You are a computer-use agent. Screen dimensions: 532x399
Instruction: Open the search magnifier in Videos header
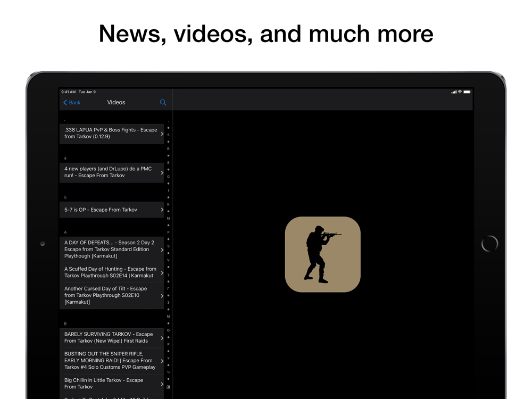click(x=163, y=103)
